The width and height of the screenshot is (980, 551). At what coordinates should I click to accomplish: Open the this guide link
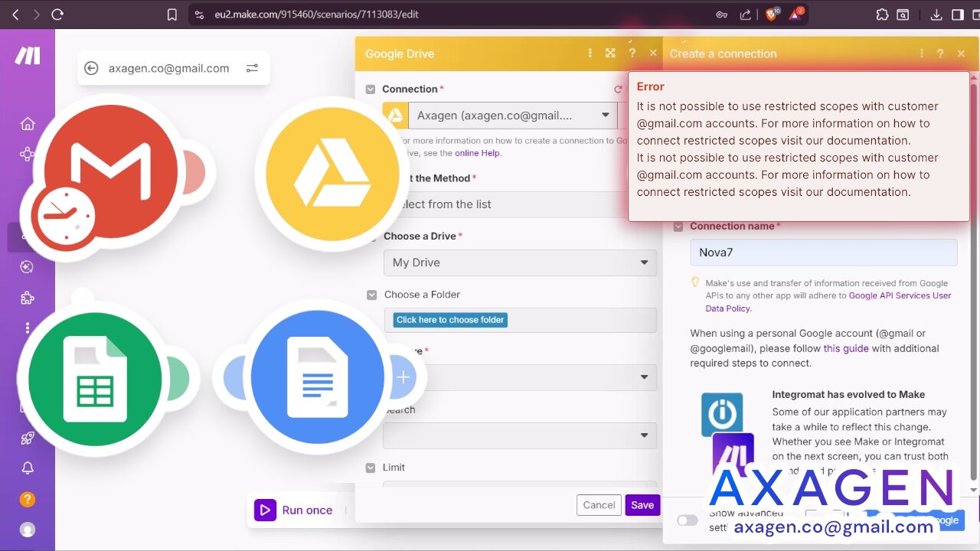(x=846, y=348)
